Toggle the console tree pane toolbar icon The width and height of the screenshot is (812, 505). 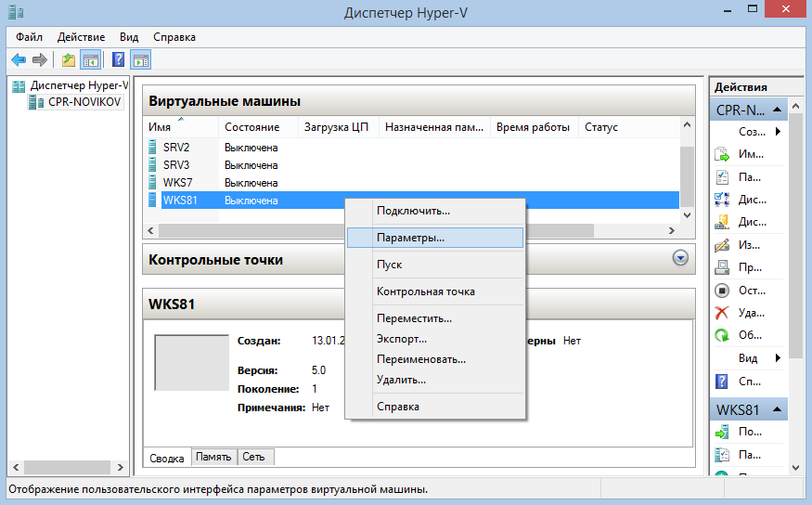pyautogui.click(x=91, y=60)
